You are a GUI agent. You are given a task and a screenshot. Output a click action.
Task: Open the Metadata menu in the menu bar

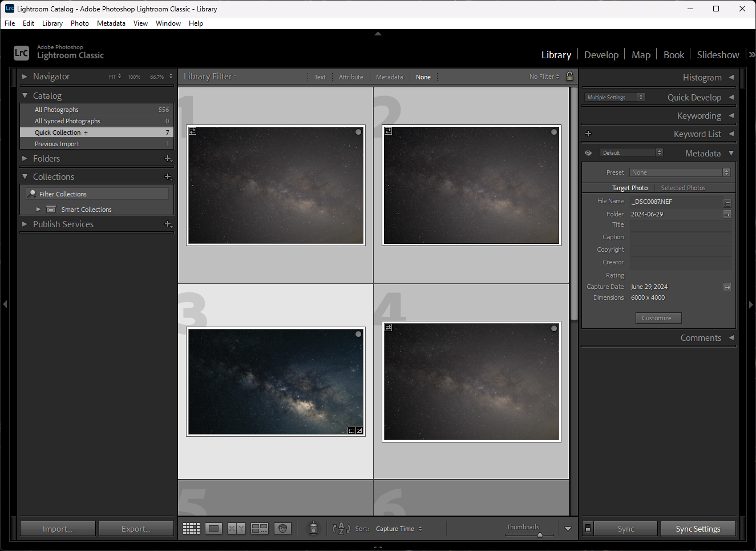point(111,23)
